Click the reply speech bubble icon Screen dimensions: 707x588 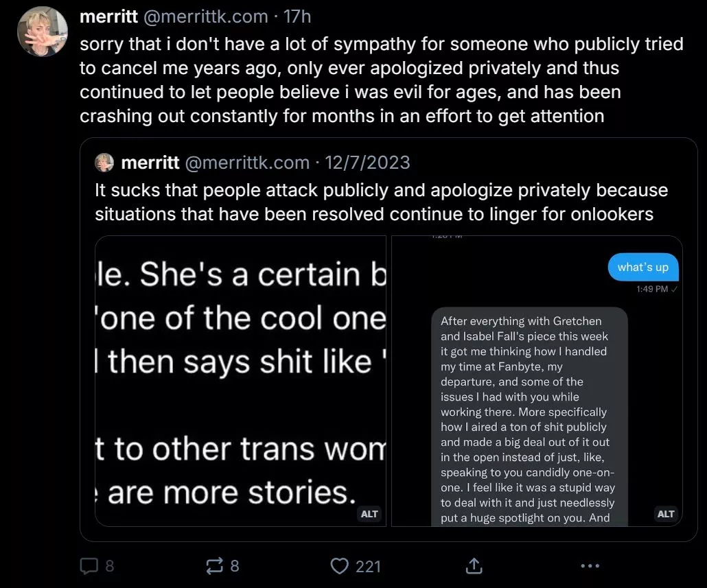coord(89,565)
